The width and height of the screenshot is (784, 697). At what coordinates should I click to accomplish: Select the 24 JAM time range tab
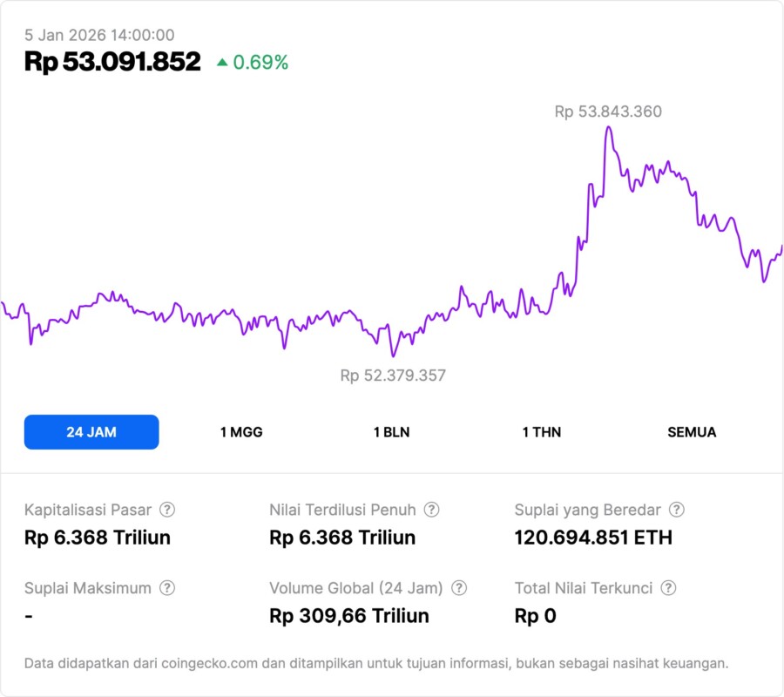(91, 432)
